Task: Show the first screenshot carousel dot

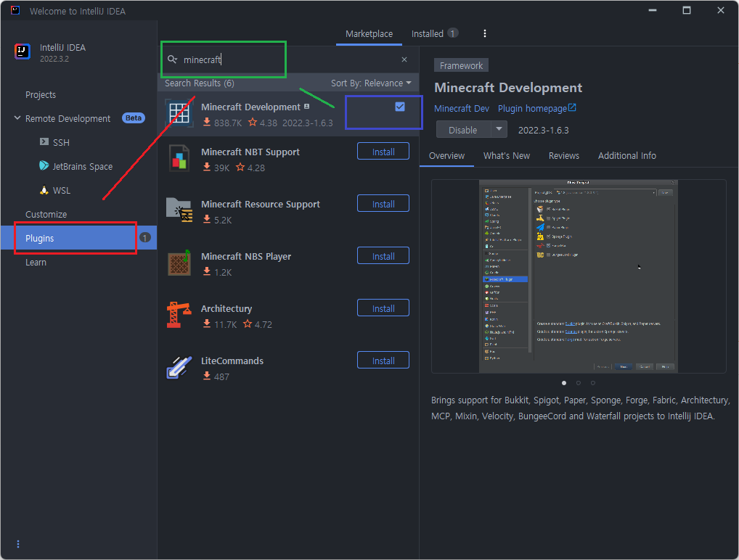Action: (564, 383)
